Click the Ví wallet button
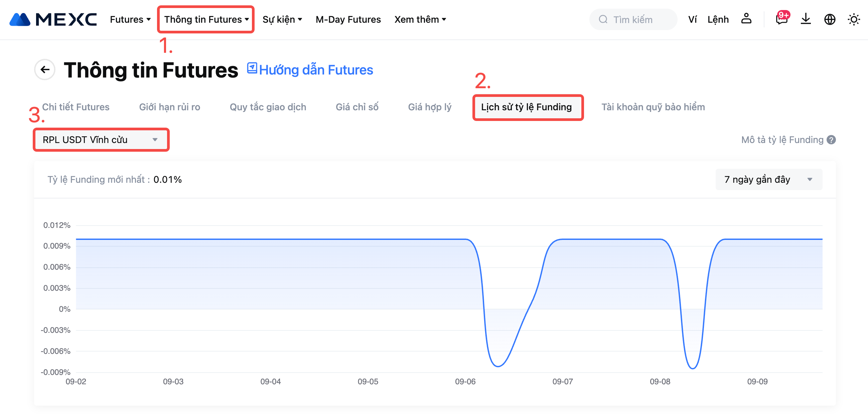Image resolution: width=868 pixels, height=415 pixels. pyautogui.click(x=693, y=20)
